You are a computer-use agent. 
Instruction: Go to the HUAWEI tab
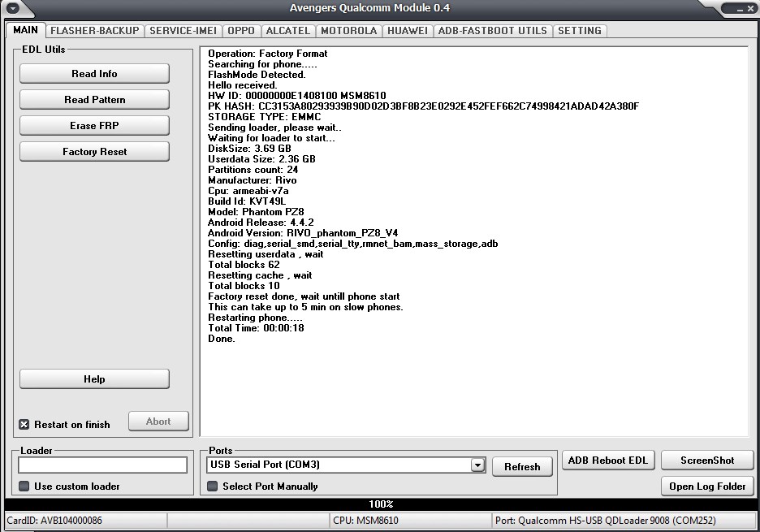[407, 31]
